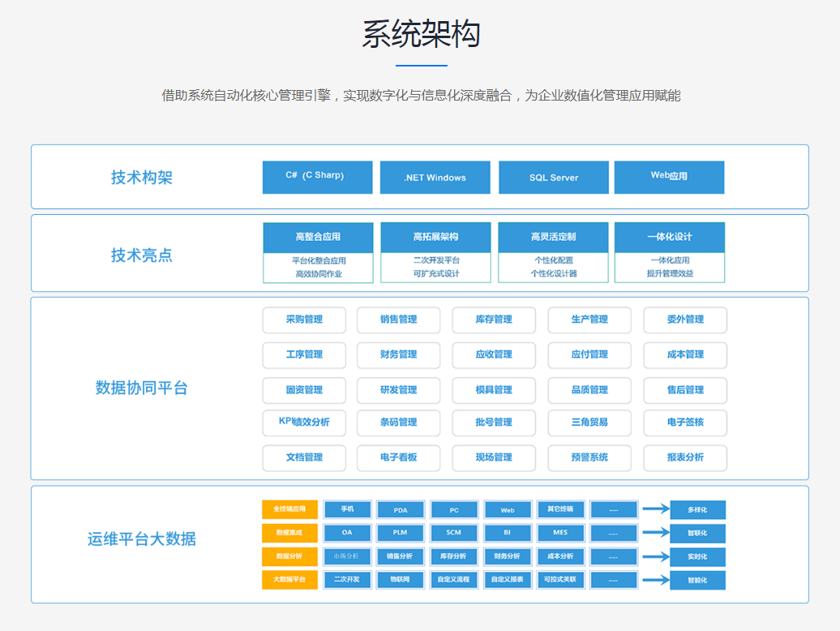Open the PDA terminal module
Viewport: 840px width, 631px height.
[x=401, y=509]
